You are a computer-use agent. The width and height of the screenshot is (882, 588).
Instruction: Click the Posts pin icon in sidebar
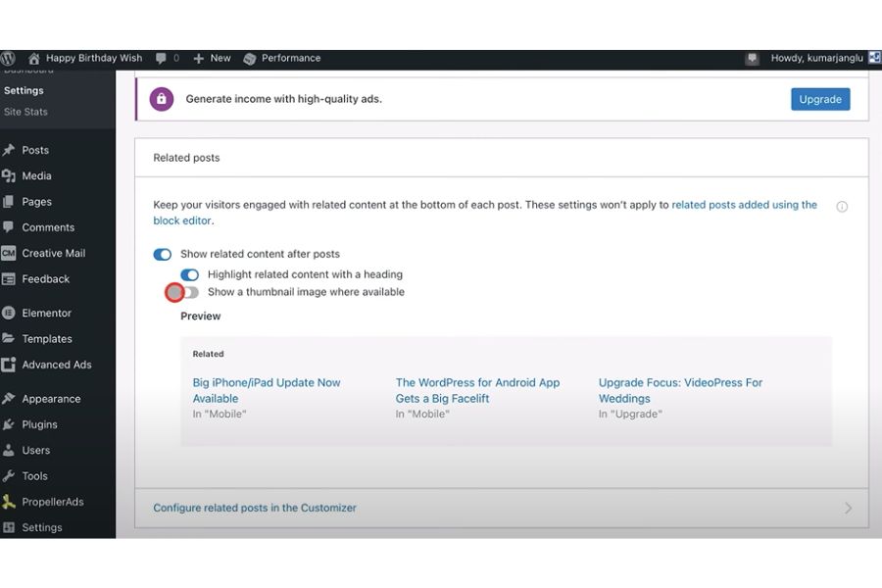coord(9,150)
